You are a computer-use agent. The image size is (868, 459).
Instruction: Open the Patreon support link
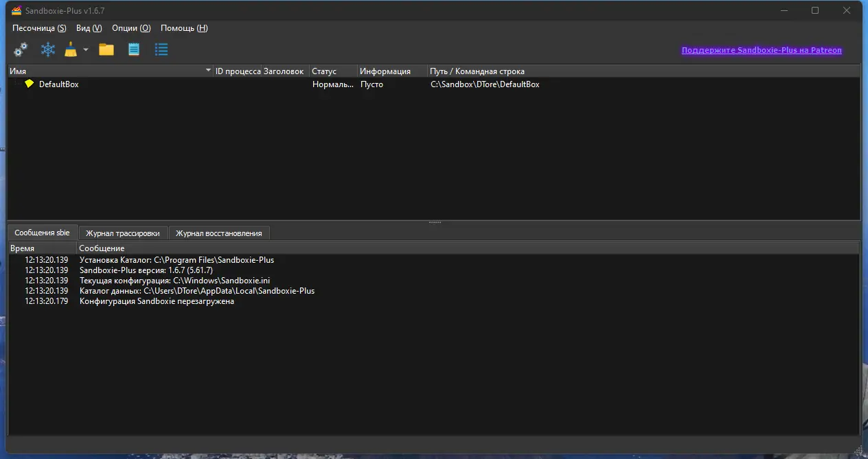pos(762,50)
